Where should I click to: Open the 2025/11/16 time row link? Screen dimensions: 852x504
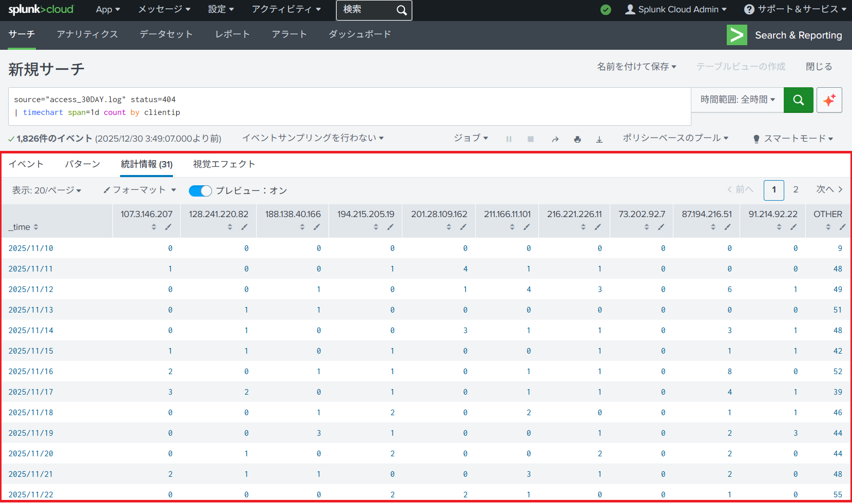(x=31, y=372)
